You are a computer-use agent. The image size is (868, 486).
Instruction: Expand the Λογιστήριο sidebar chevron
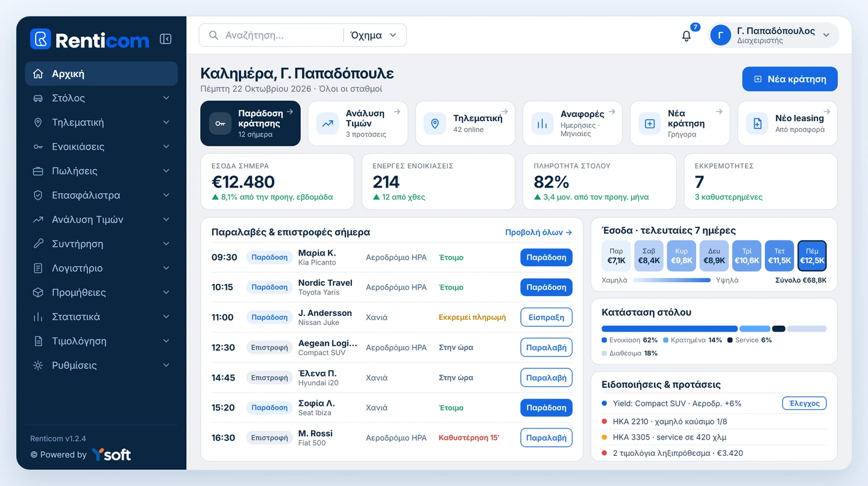(x=166, y=268)
